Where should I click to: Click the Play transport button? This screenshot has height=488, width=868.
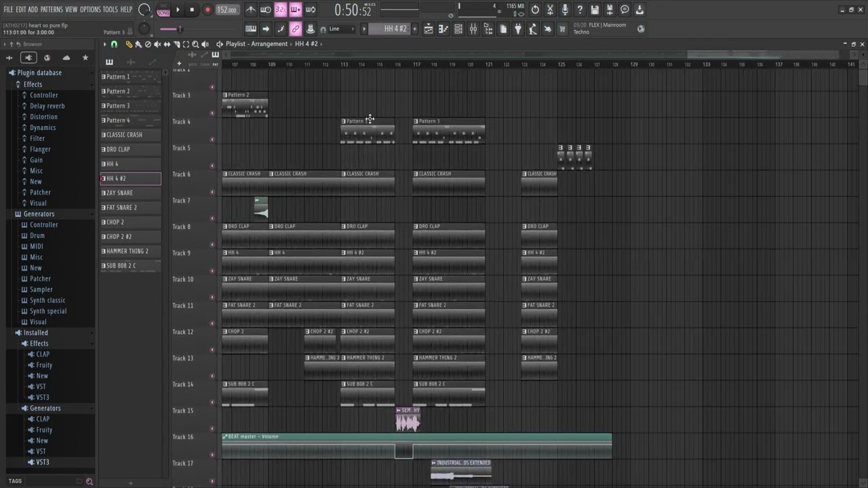click(x=178, y=10)
